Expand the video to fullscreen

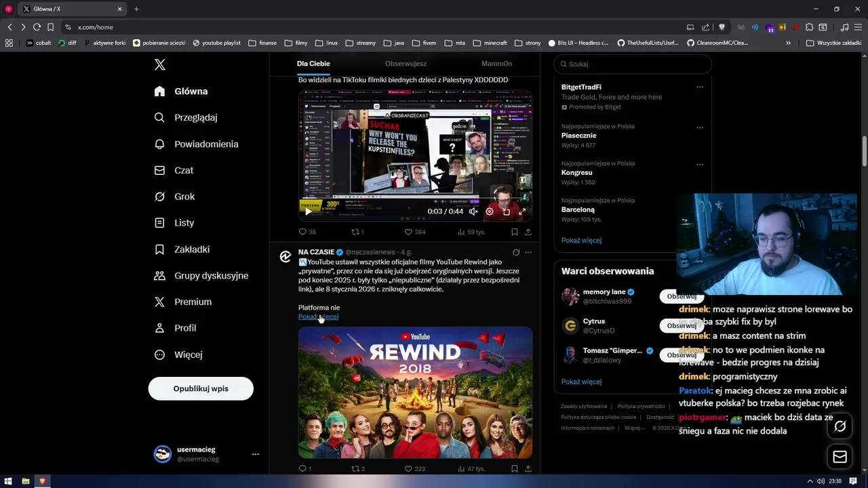point(522,211)
